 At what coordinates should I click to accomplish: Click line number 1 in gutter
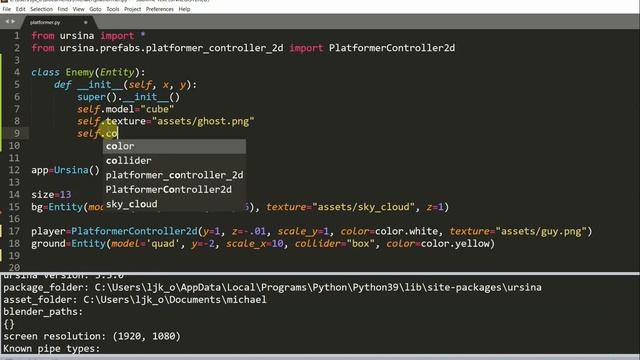pyautogui.click(x=17, y=36)
